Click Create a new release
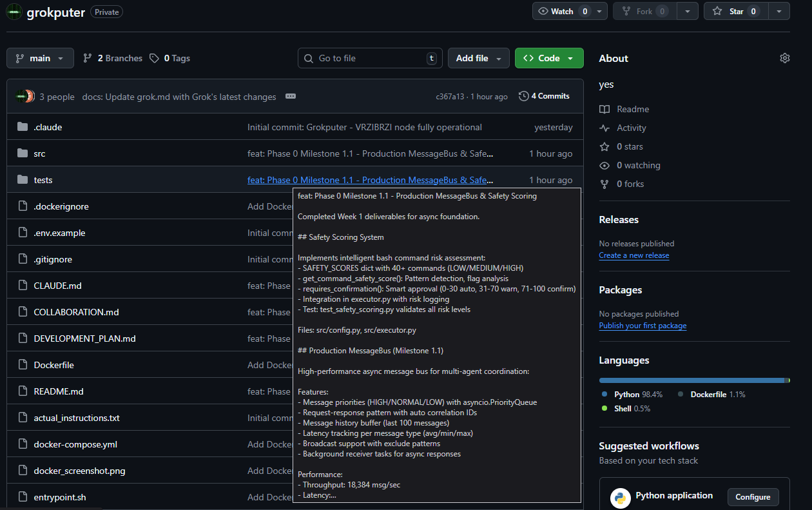Viewport: 812px width, 510px height. point(634,255)
